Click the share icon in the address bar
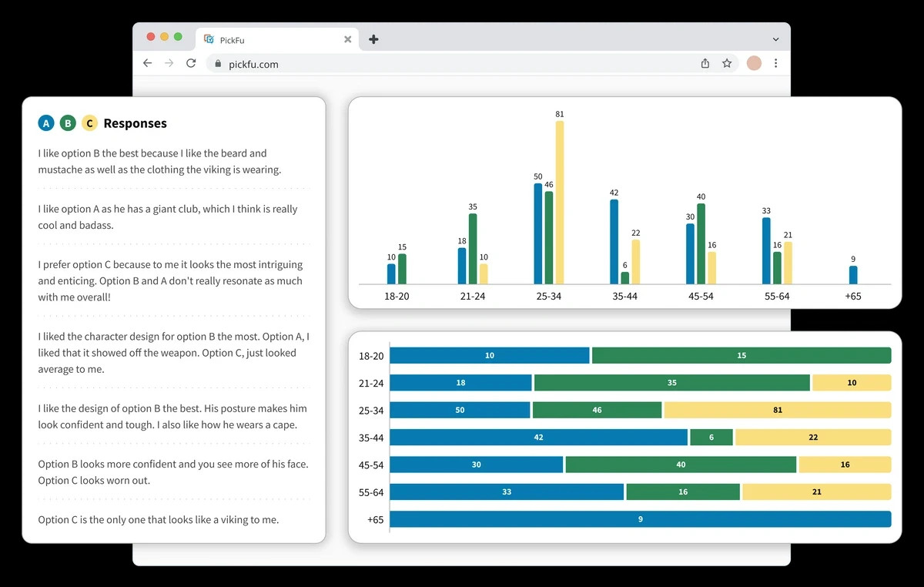 coord(705,64)
